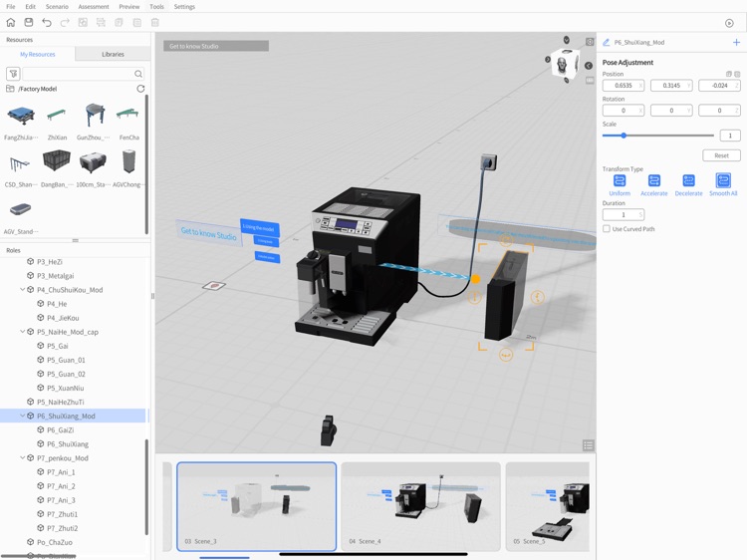
Task: Click the Save icon in toolbar
Action: click(x=29, y=22)
